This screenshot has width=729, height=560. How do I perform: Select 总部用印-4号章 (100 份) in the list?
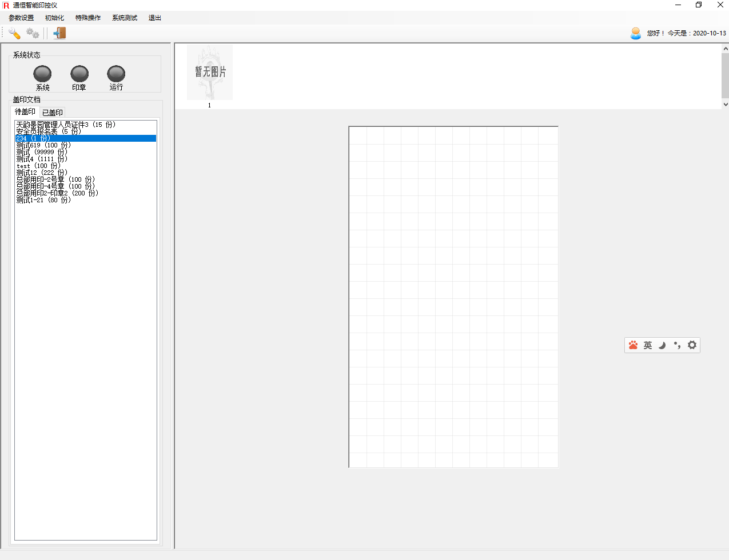86,186
